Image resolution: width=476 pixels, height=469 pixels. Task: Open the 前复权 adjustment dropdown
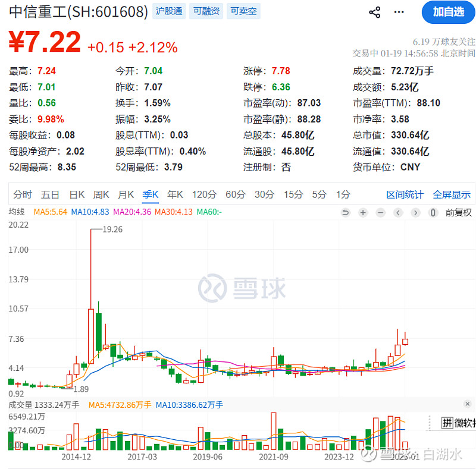coord(459,213)
